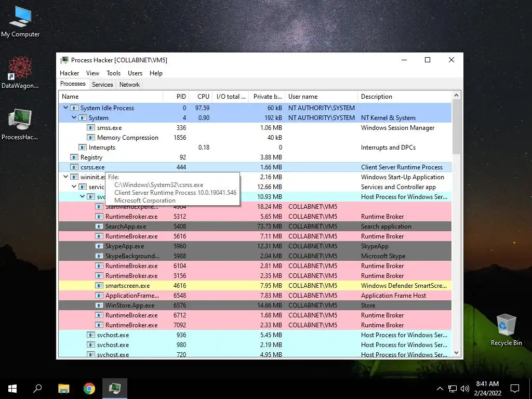Click the SkypeApp.exe process icon

[99, 246]
